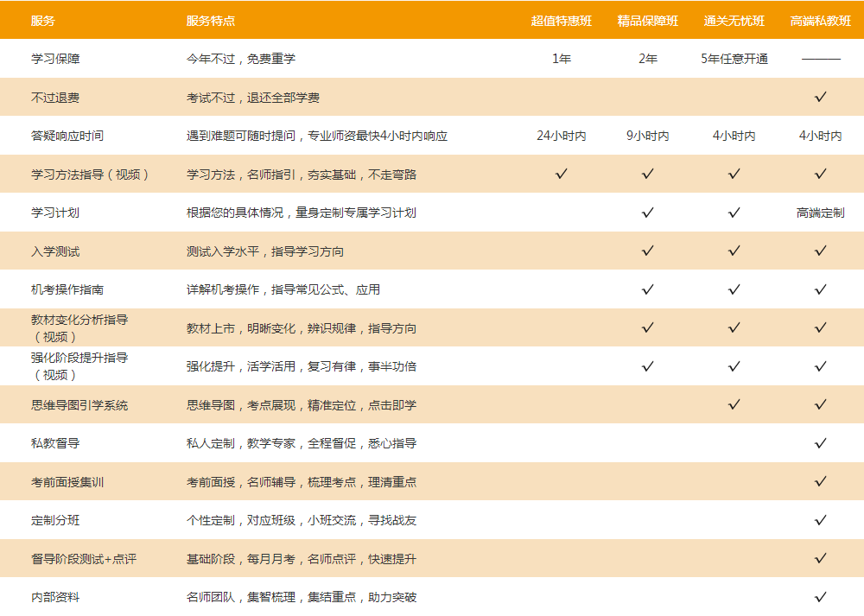The height and width of the screenshot is (616, 864).
Task: Click the 高端定制 text in 学习计划 row
Action: [x=821, y=213]
